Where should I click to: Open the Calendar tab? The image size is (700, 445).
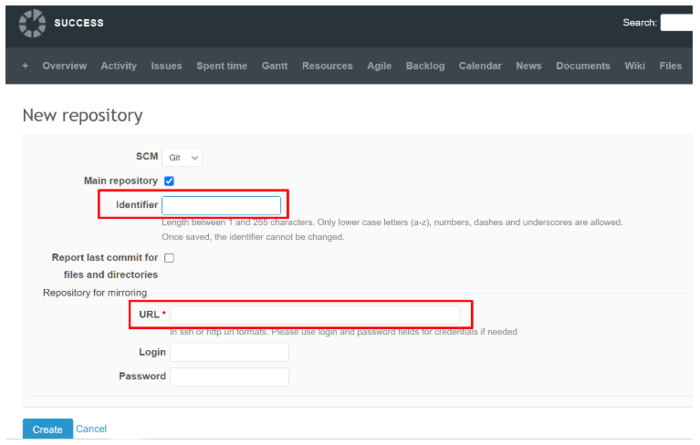(480, 66)
